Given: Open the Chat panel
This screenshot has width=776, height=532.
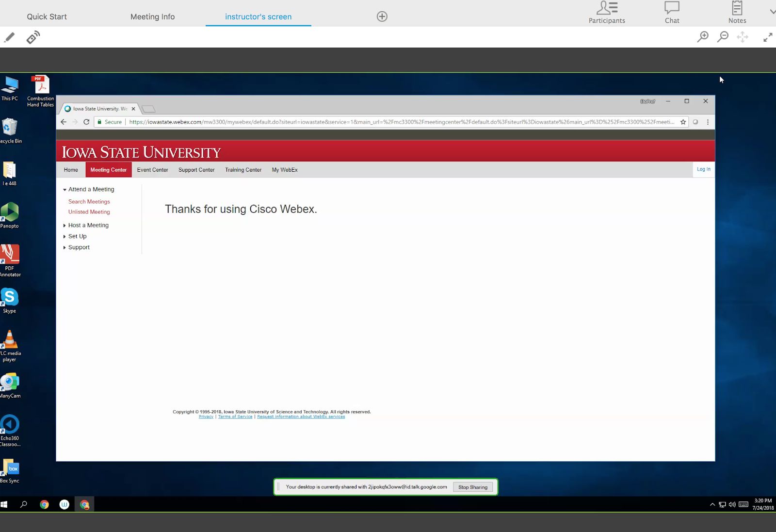Looking at the screenshot, I should [x=672, y=13].
